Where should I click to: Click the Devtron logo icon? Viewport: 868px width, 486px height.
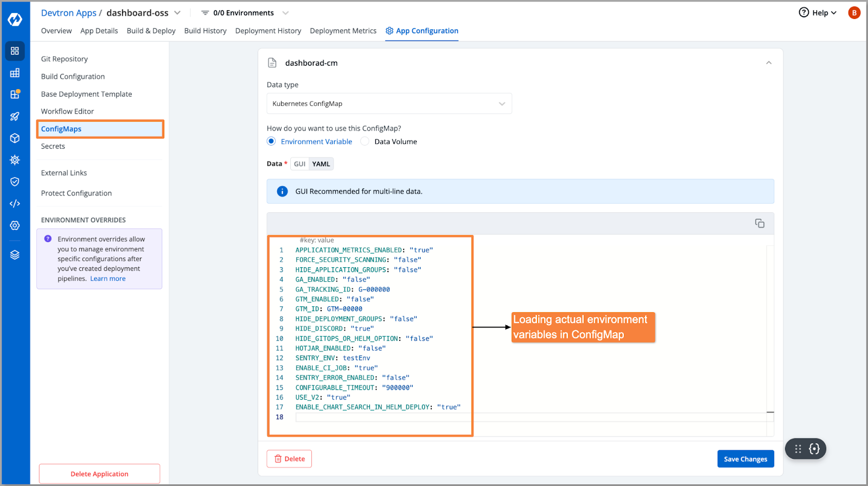pos(15,20)
